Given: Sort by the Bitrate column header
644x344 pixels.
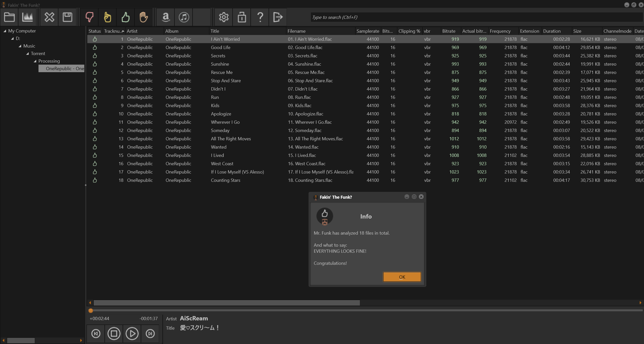Looking at the screenshot, I should tap(449, 31).
